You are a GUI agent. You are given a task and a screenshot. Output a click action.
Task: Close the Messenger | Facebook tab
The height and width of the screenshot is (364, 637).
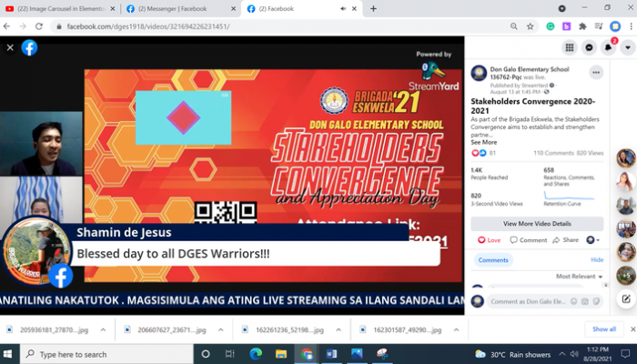pyautogui.click(x=233, y=8)
